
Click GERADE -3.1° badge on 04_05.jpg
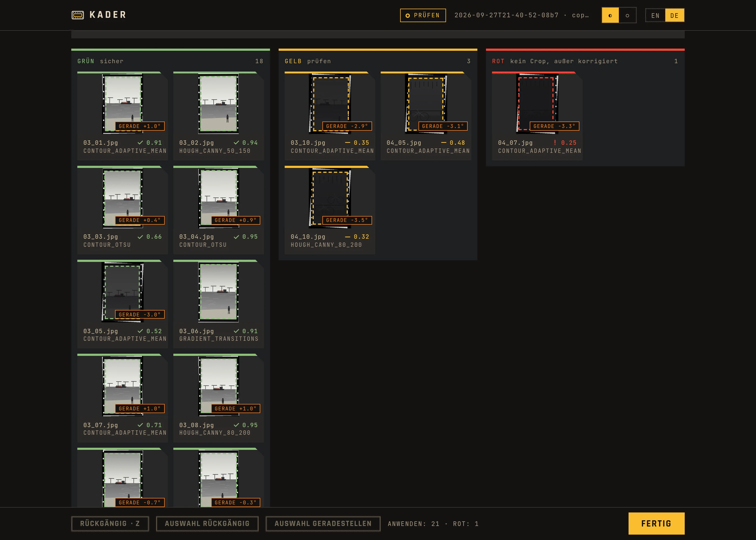(x=443, y=126)
